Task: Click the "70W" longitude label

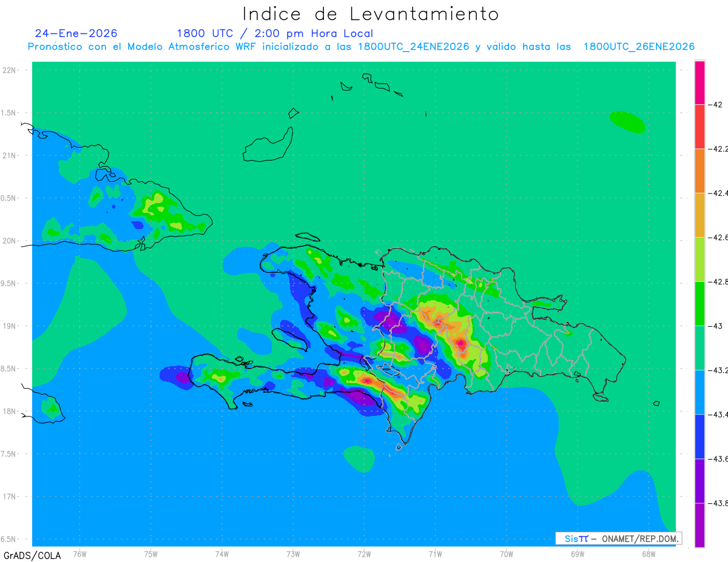Action: [x=507, y=554]
